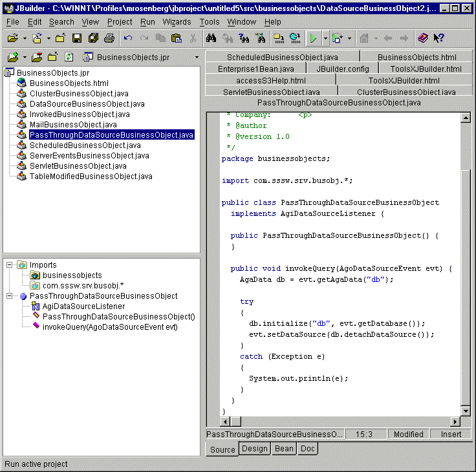Image resolution: width=476 pixels, height=472 pixels.
Task: Open the Project menu
Action: 120,22
